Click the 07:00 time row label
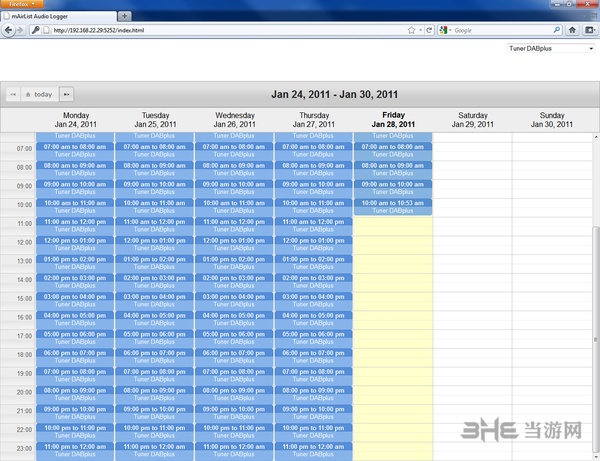 click(24, 148)
